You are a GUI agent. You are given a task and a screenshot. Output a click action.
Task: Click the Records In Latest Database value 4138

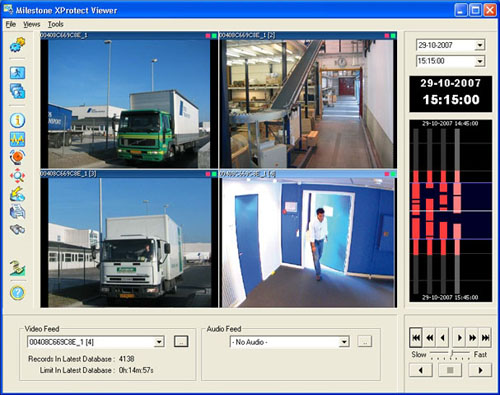(127, 359)
